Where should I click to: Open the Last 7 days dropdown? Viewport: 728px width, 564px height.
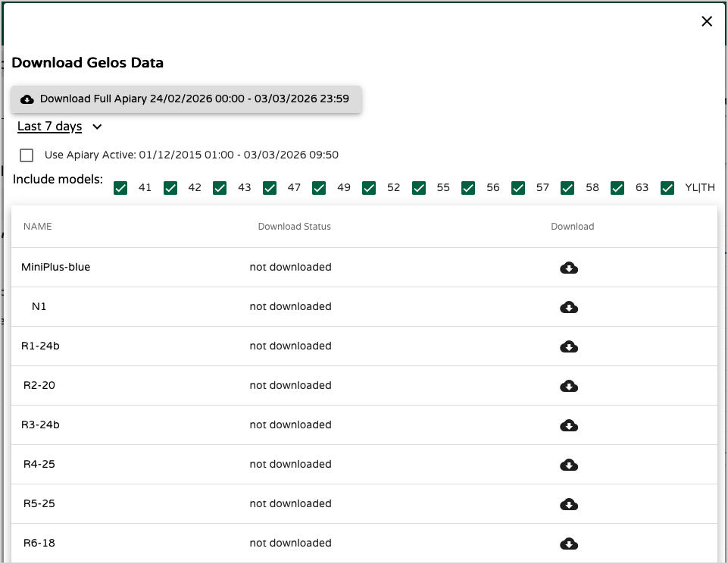click(50, 127)
